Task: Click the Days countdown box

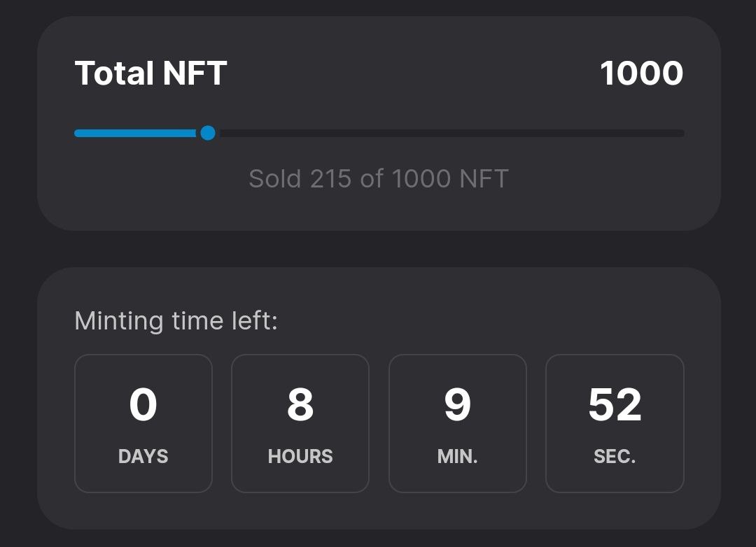Action: [143, 423]
